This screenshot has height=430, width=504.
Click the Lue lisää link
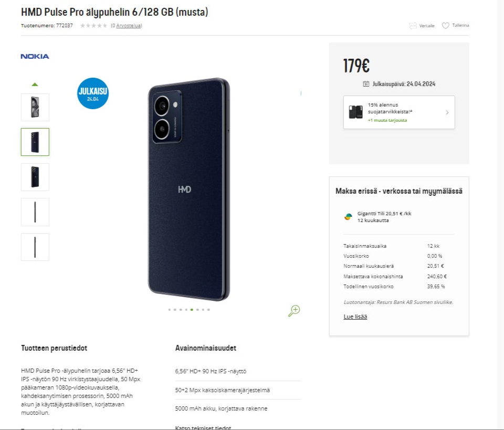[x=355, y=317]
